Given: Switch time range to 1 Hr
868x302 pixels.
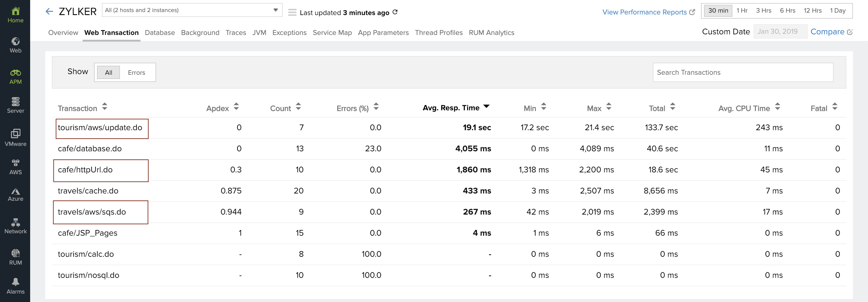Looking at the screenshot, I should click(x=742, y=11).
